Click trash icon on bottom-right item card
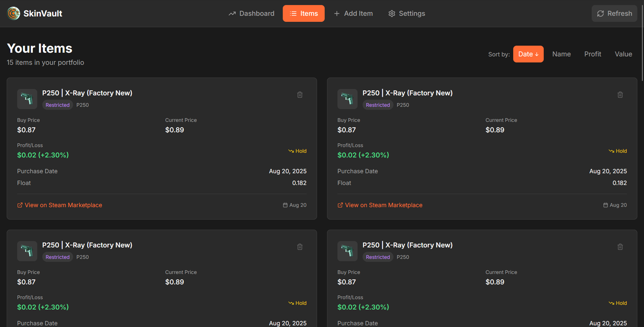 click(x=620, y=247)
